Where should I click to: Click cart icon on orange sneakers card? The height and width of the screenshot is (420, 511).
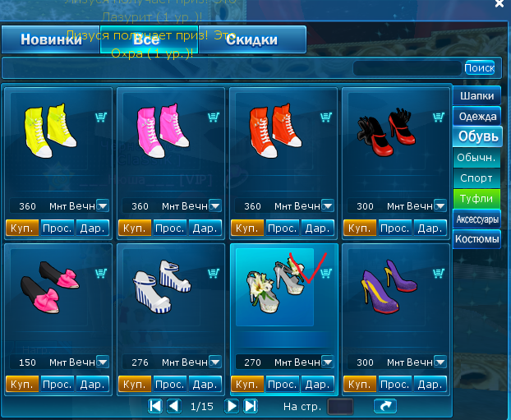(x=326, y=117)
